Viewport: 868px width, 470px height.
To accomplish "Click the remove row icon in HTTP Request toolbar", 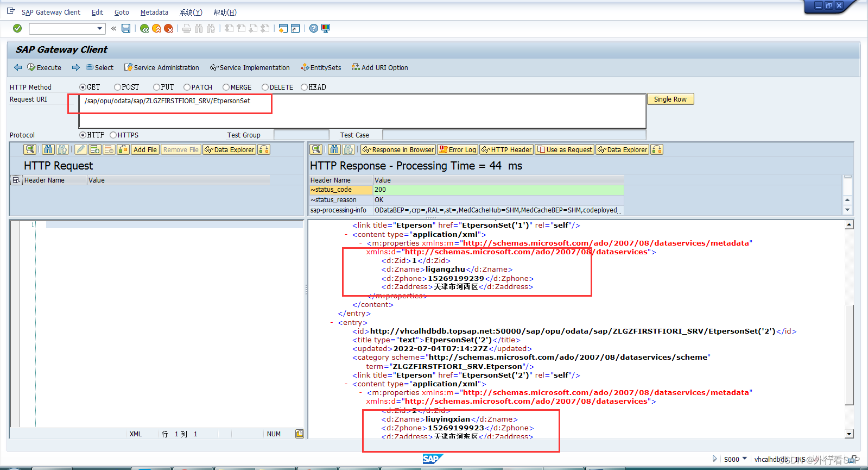I will [109, 149].
